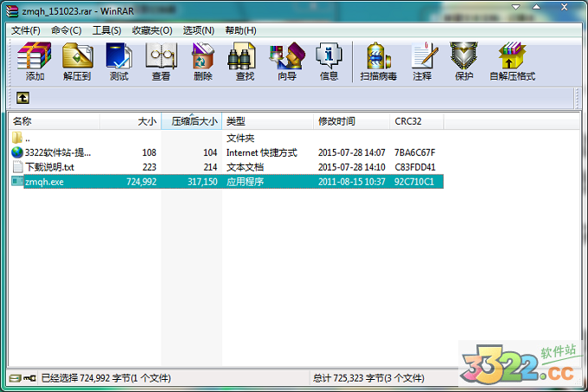This screenshot has width=588, height=392.
Task: Show archive 信息 (Info)
Action: point(329,61)
